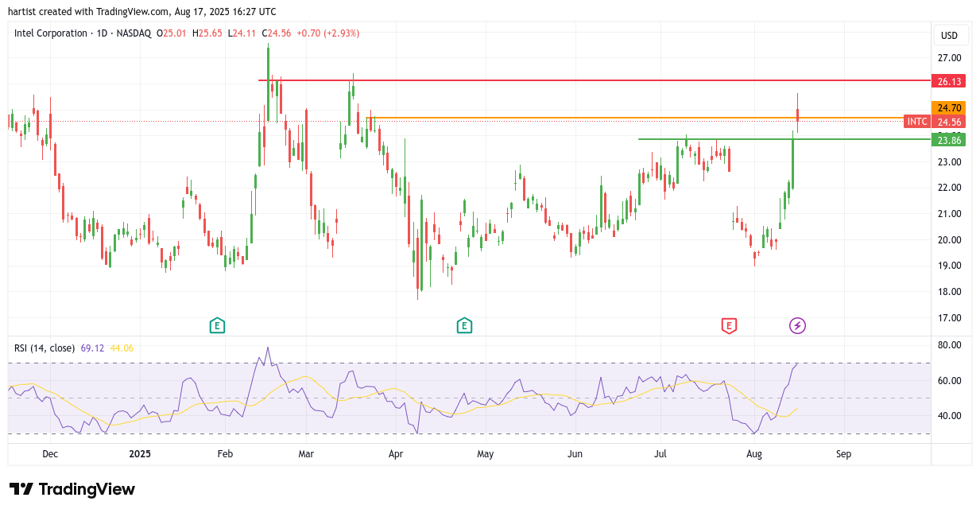Select the green 23.86 price level label
The width and height of the screenshot is (980, 513).
point(949,140)
